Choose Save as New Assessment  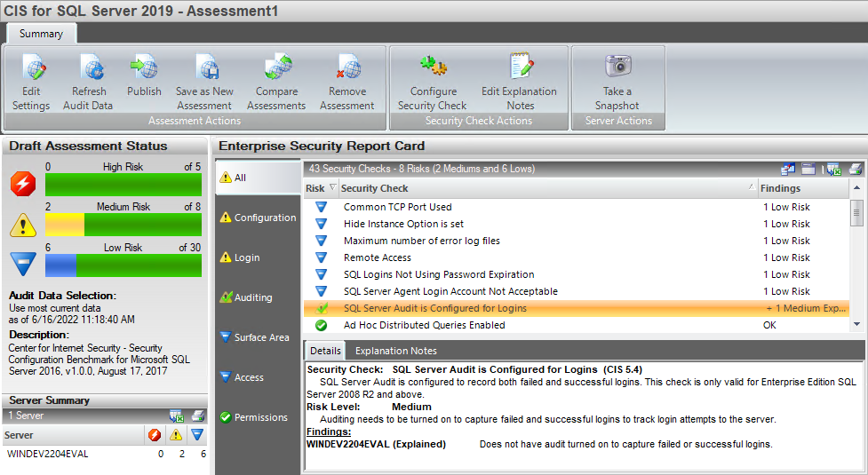point(204,82)
